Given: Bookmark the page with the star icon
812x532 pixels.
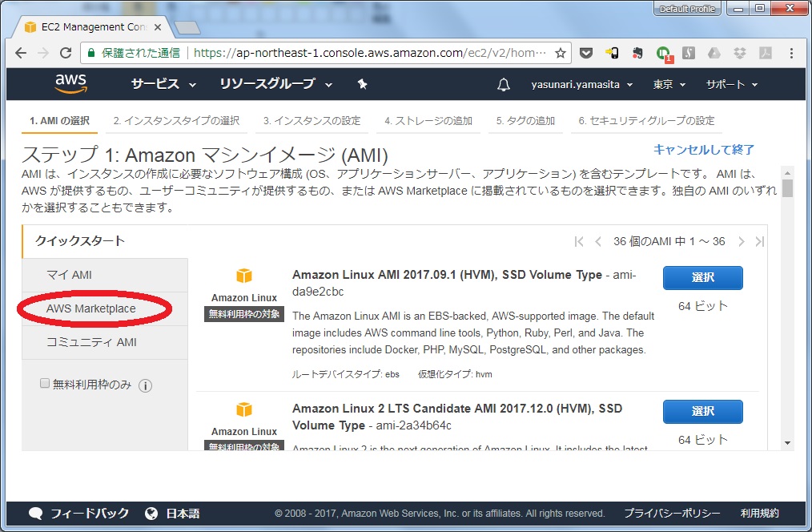Looking at the screenshot, I should coord(561,53).
